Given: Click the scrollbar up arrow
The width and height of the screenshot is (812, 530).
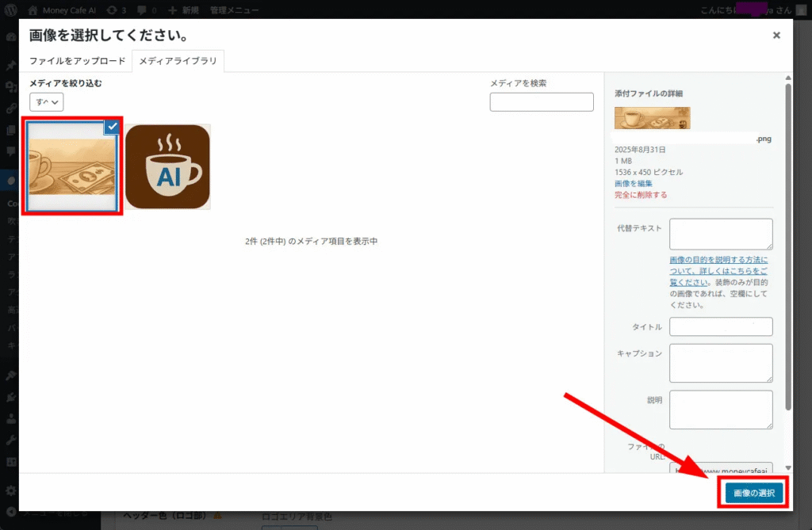Looking at the screenshot, I should (x=788, y=78).
